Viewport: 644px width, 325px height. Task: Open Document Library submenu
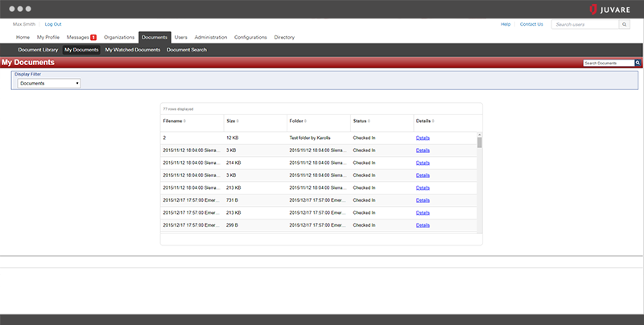click(38, 50)
